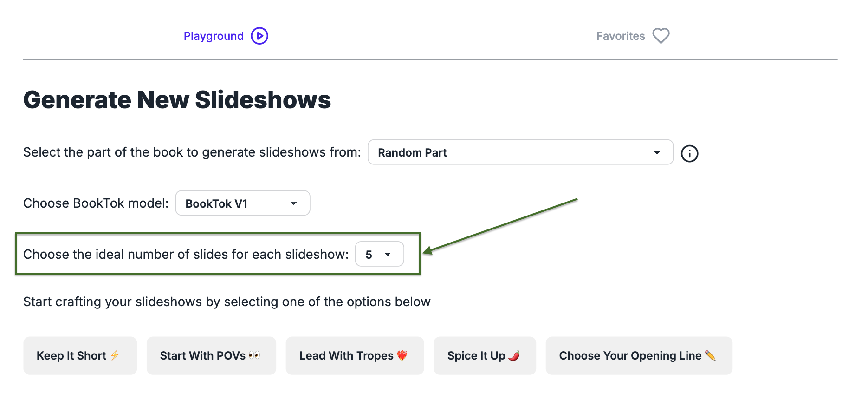
Task: Click the eyes emoji on Start With POVs
Action: click(x=254, y=355)
